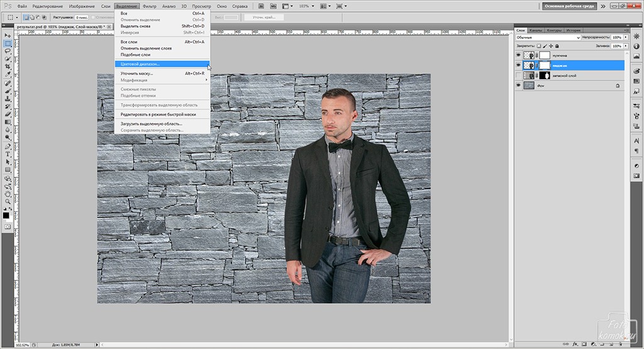Screen dimensions: 644x349
Task: Select the мужчина layer name
Action: (x=560, y=55)
